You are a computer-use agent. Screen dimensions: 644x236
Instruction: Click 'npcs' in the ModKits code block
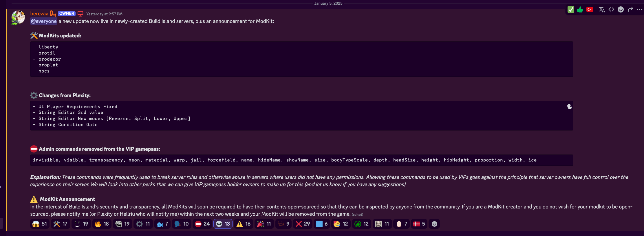pos(44,71)
